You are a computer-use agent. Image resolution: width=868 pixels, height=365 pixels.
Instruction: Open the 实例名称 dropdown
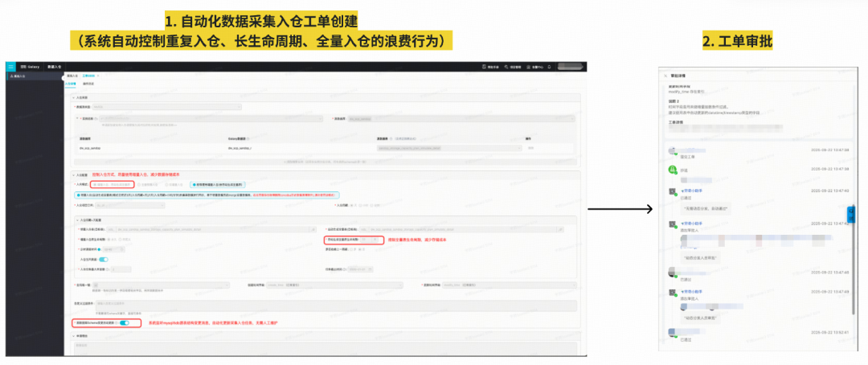click(211, 118)
